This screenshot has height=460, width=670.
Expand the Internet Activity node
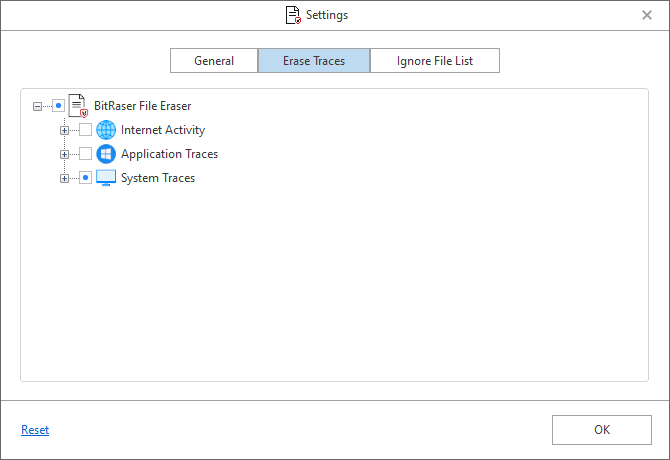point(65,130)
